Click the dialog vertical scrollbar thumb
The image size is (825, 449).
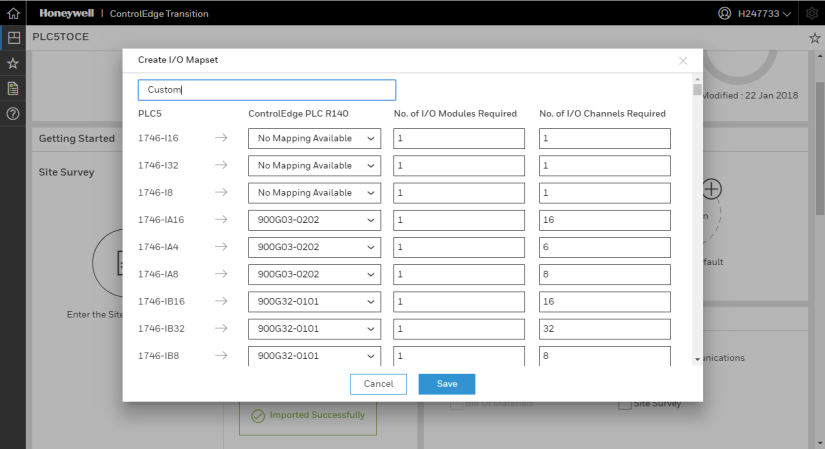point(698,89)
